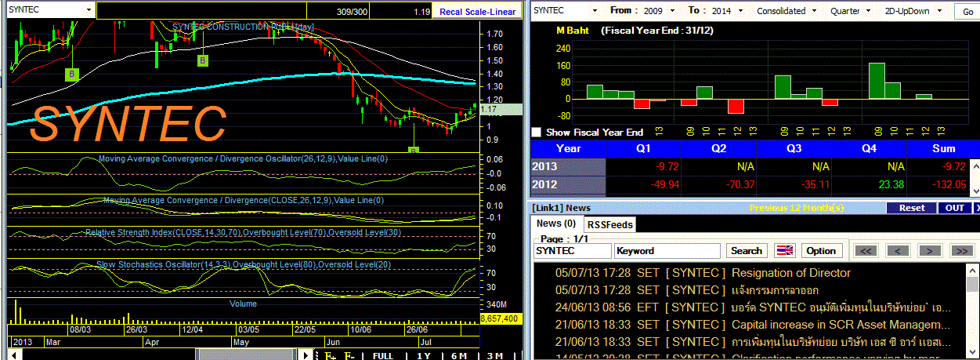Click the OUT button in news header
The height and width of the screenshot is (360, 980).
coord(955,208)
